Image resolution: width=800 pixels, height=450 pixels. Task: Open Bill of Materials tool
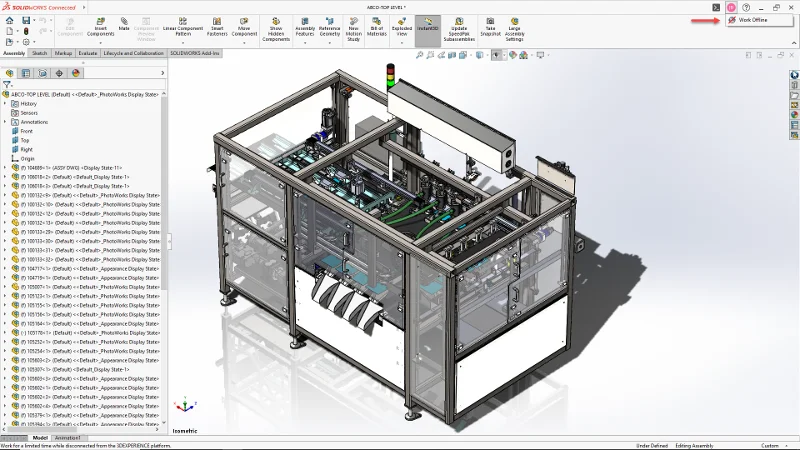tap(377, 30)
